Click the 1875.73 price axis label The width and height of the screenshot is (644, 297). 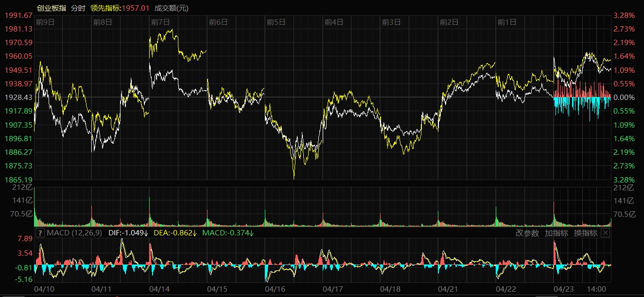coord(18,165)
